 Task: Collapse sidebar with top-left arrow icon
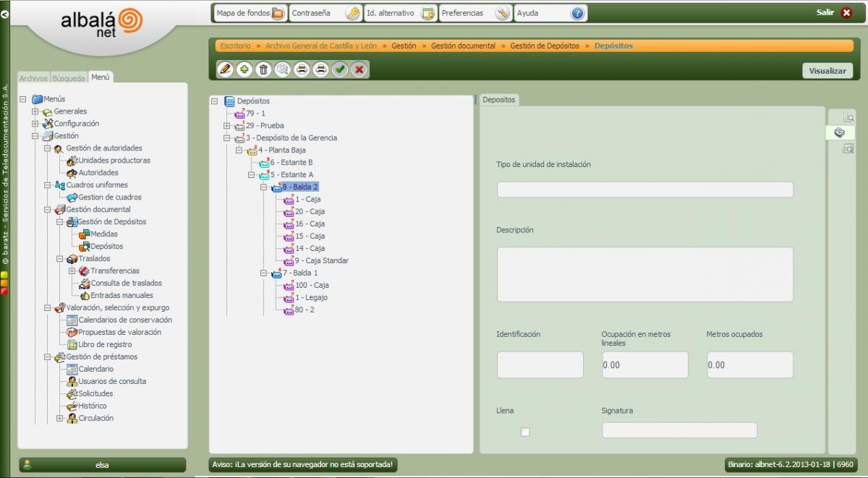tap(5, 13)
